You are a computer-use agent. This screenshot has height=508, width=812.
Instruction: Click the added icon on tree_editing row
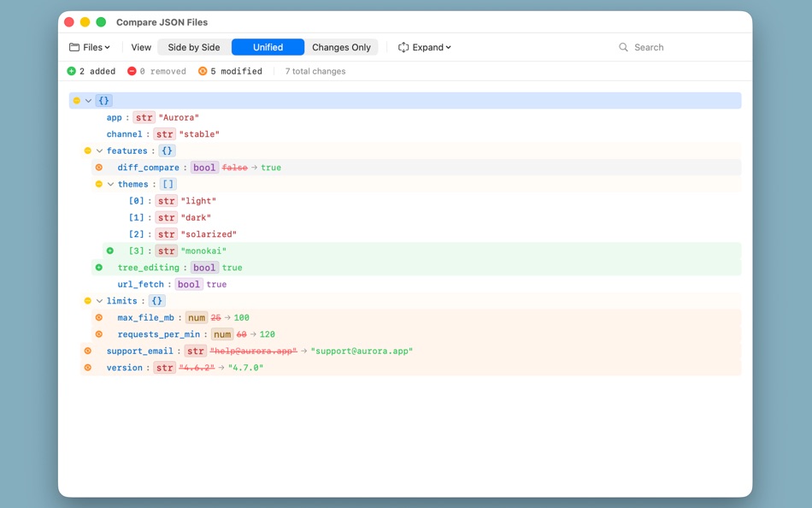(99, 268)
